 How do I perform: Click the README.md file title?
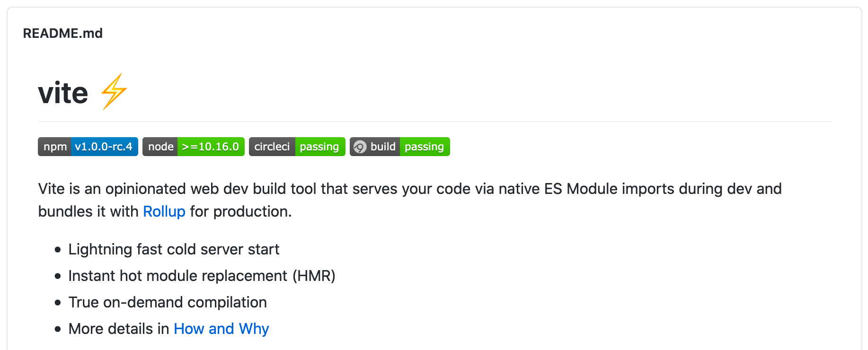click(x=63, y=34)
